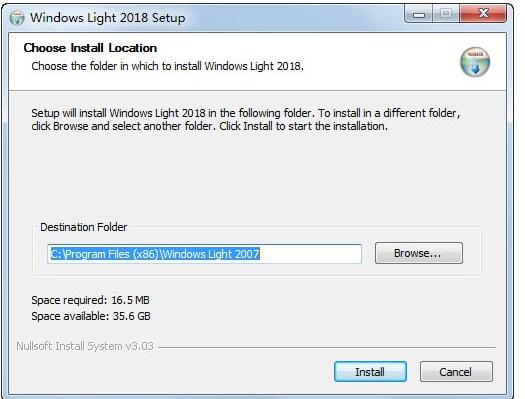Click the highlighted C:\Program Files (x86) path text
525x399 pixels.
click(x=155, y=254)
